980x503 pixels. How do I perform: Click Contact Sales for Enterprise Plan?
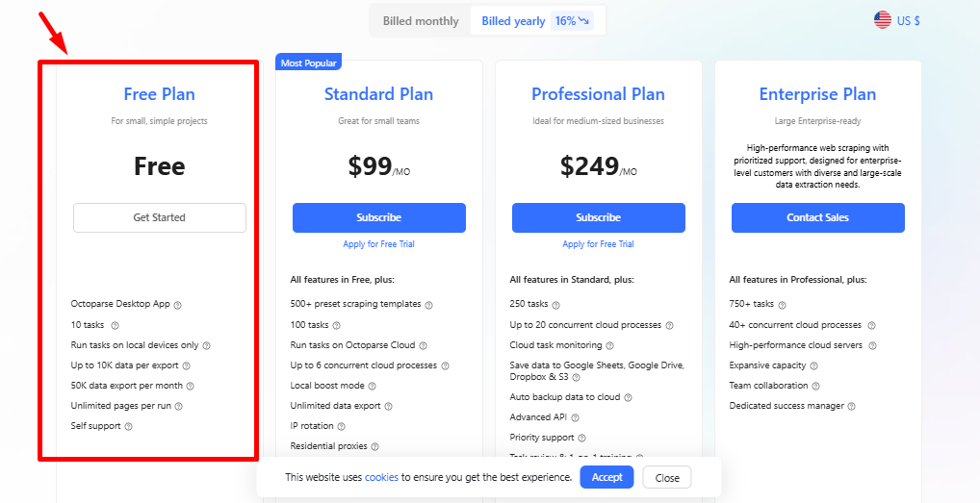tap(817, 217)
